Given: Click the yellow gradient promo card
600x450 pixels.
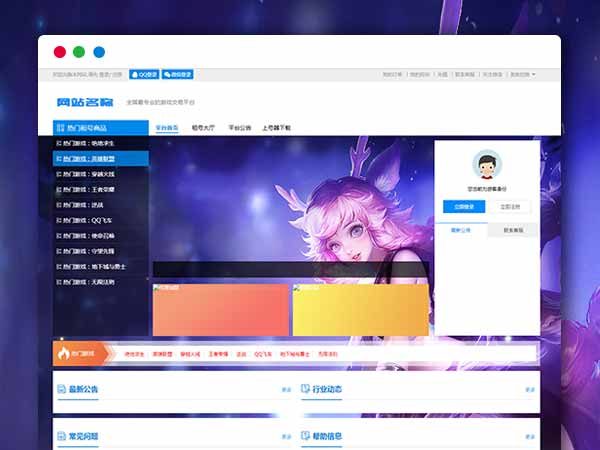Looking at the screenshot, I should click(x=360, y=310).
